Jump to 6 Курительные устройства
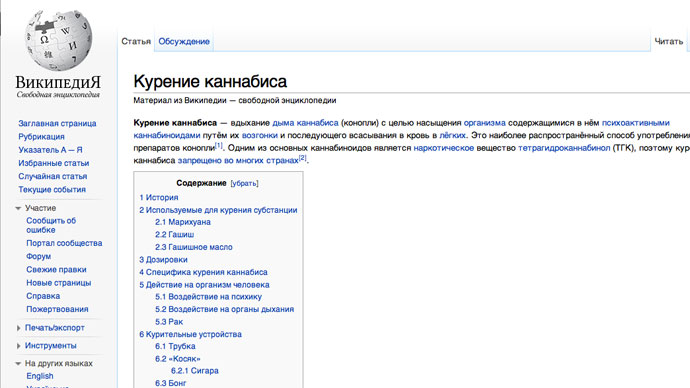 click(191, 334)
